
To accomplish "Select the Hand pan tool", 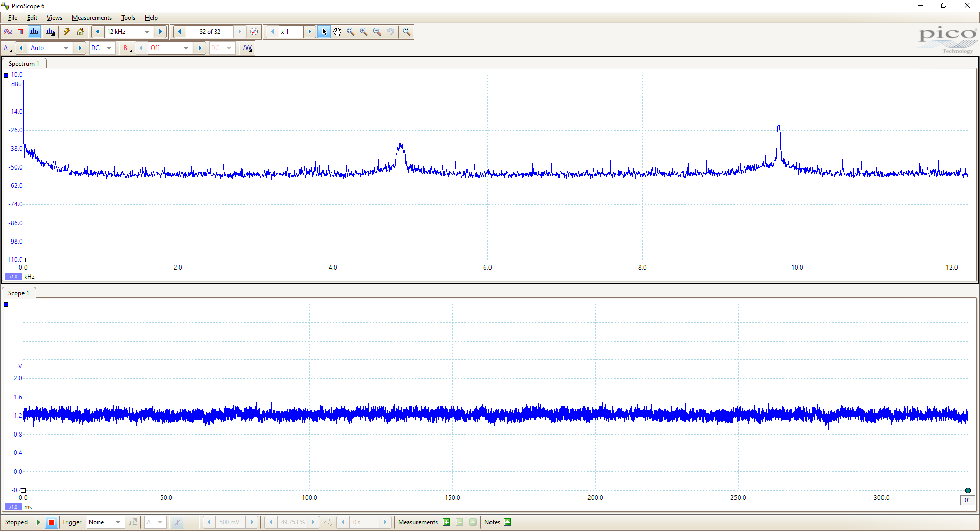I will [x=337, y=32].
